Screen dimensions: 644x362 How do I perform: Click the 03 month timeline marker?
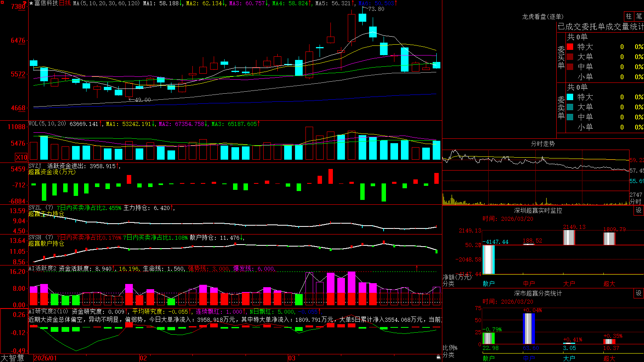pos(292,358)
